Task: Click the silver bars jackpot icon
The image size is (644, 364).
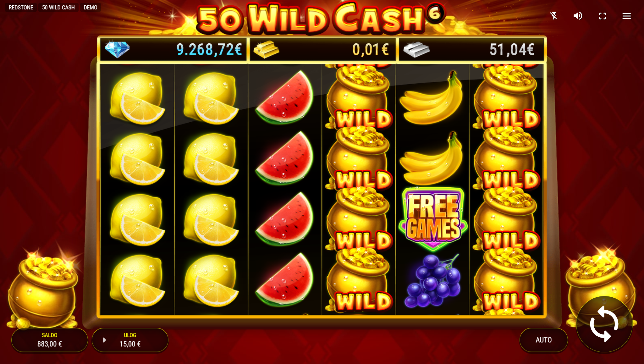Action: click(x=416, y=49)
